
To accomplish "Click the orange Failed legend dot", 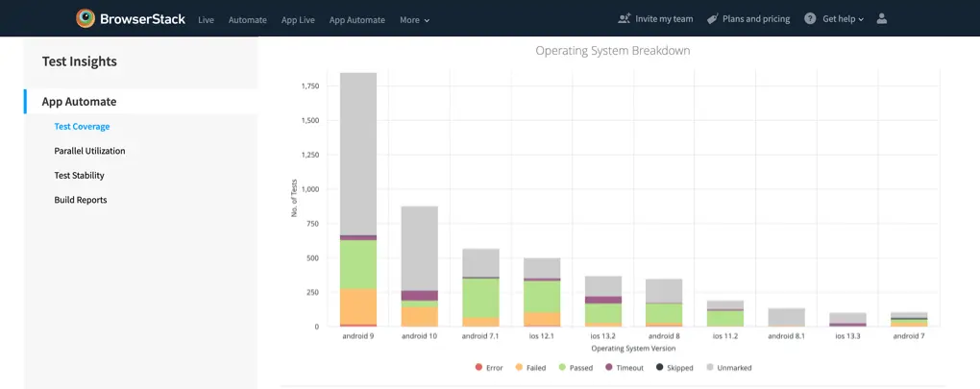I will coord(520,368).
